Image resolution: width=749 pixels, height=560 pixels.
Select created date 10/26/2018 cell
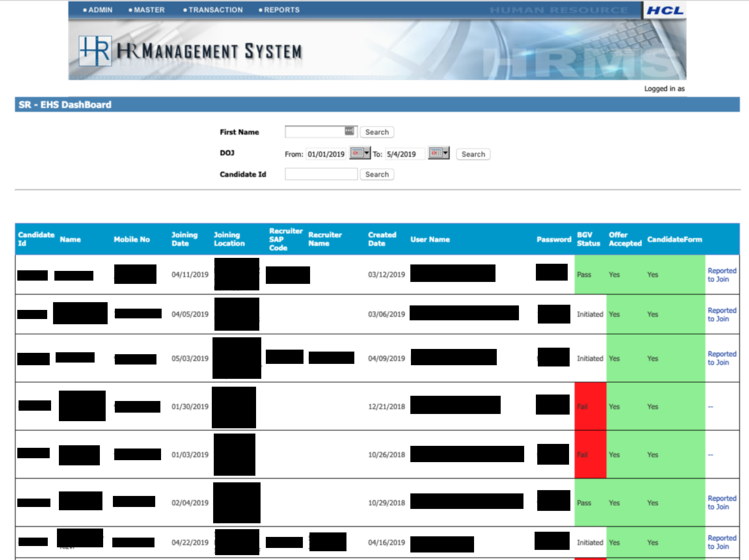point(387,455)
